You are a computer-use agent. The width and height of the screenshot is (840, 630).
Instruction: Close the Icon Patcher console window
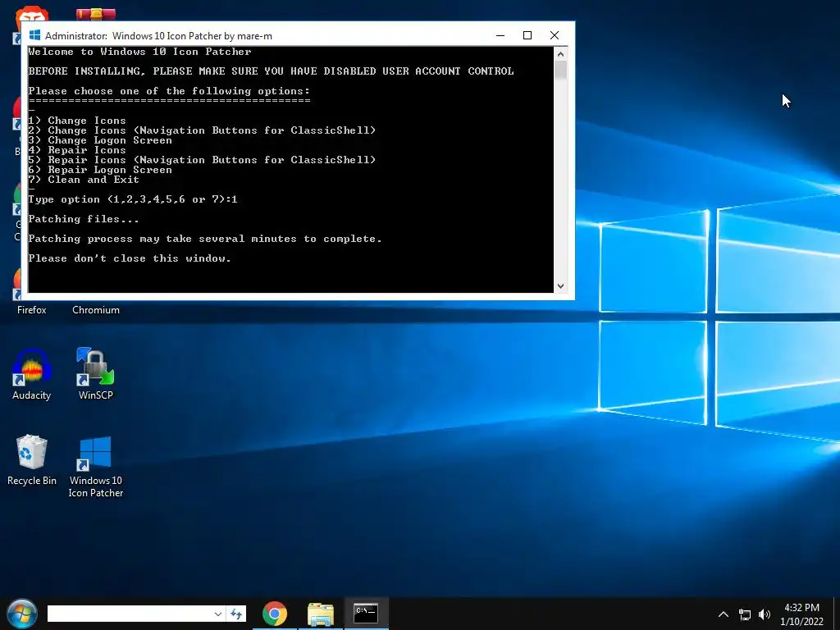[x=555, y=35]
